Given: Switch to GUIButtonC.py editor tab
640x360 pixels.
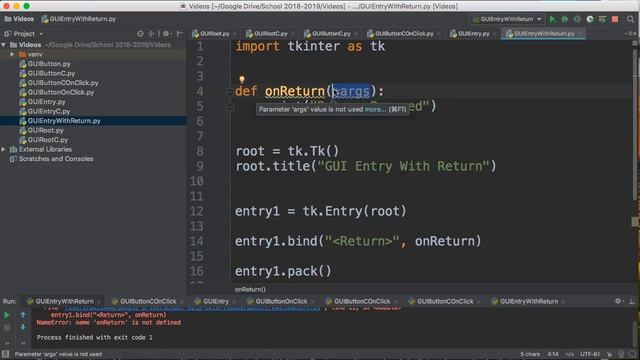Looking at the screenshot, I should coord(331,33).
